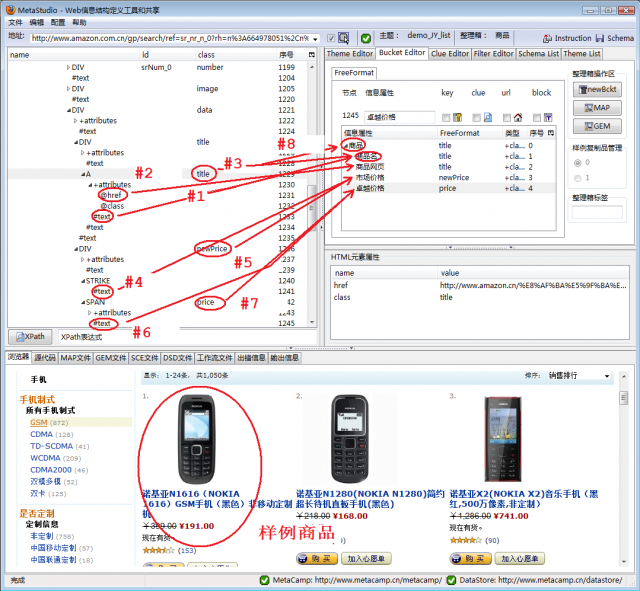Collapse the DIV title node
This screenshot has width=640, height=591.
tap(76, 142)
